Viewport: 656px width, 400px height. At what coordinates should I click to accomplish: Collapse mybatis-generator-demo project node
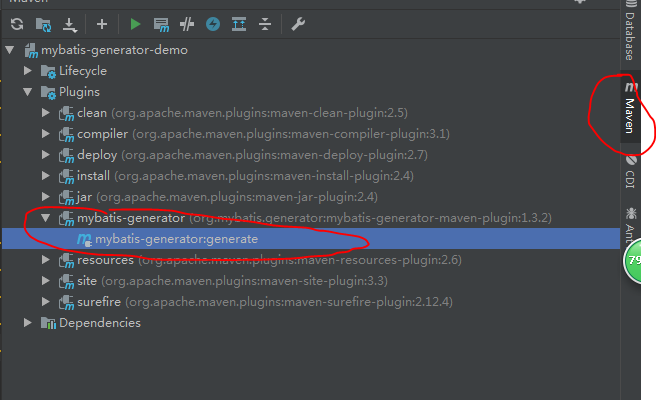coord(10,50)
